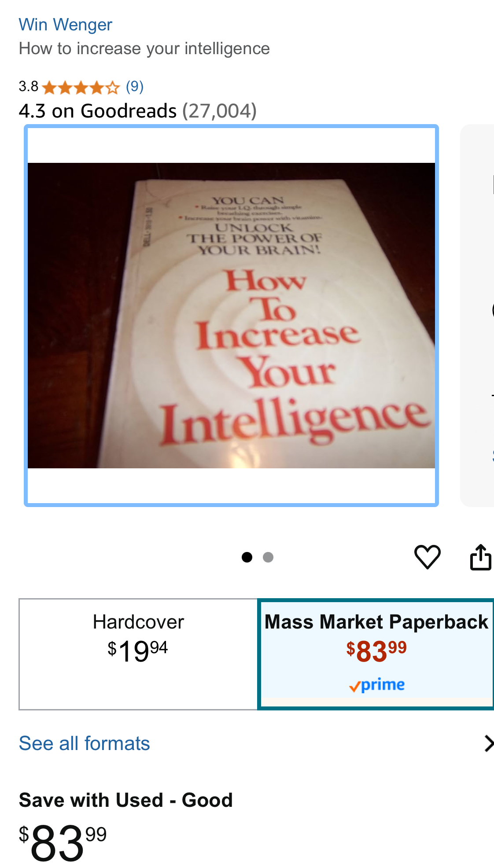Switch to second image carousel dot

pos(268,557)
